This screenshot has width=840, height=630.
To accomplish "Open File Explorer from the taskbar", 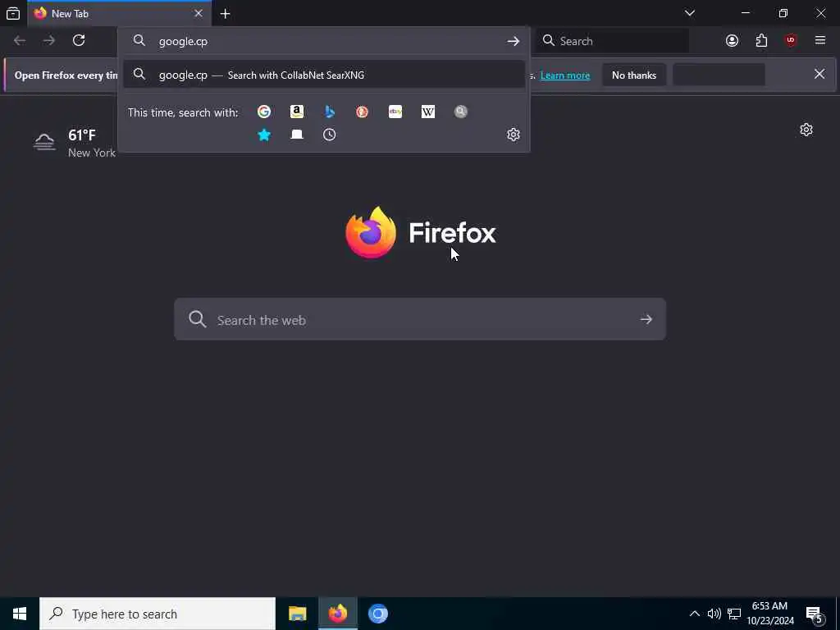I will (297, 614).
